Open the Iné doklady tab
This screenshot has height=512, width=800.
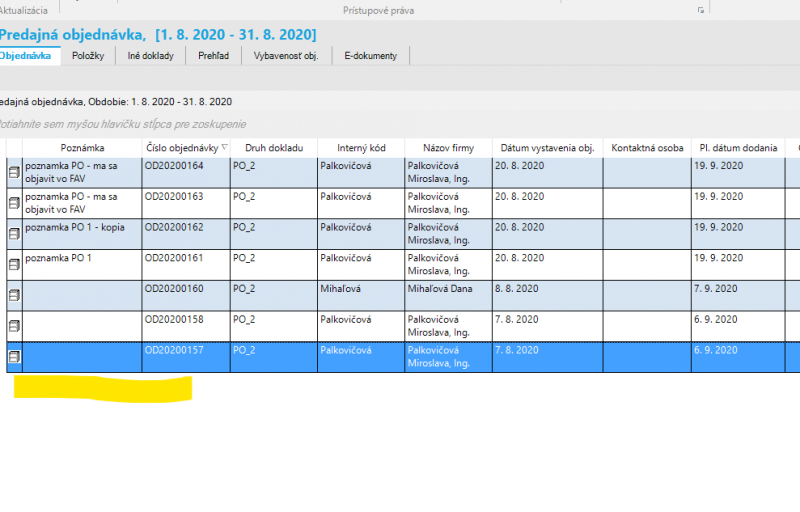point(151,56)
